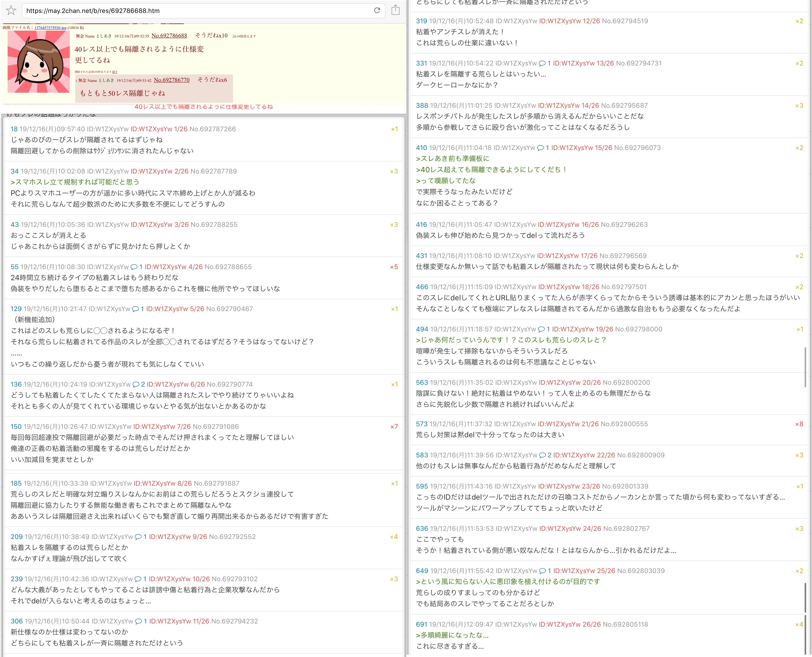Click そうだねx6 on the first reply
The width and height of the screenshot is (812, 657).
[212, 80]
